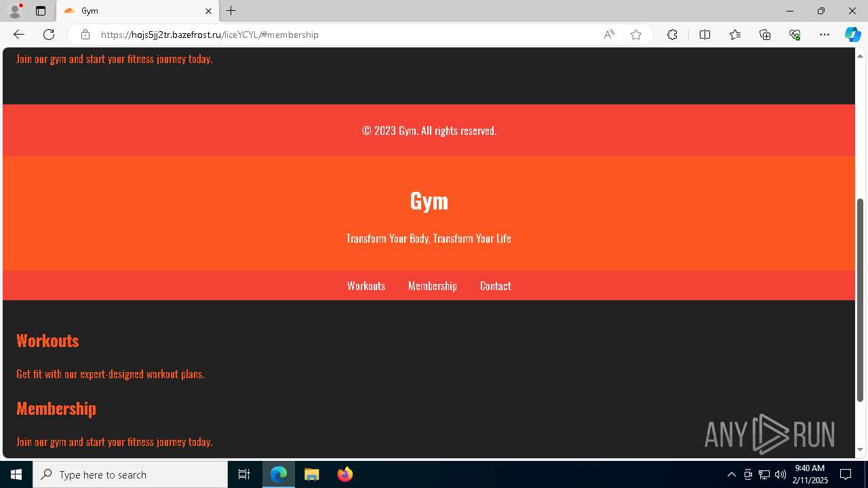This screenshot has height=488, width=868.
Task: Open the Contact navigation link
Action: tap(496, 286)
